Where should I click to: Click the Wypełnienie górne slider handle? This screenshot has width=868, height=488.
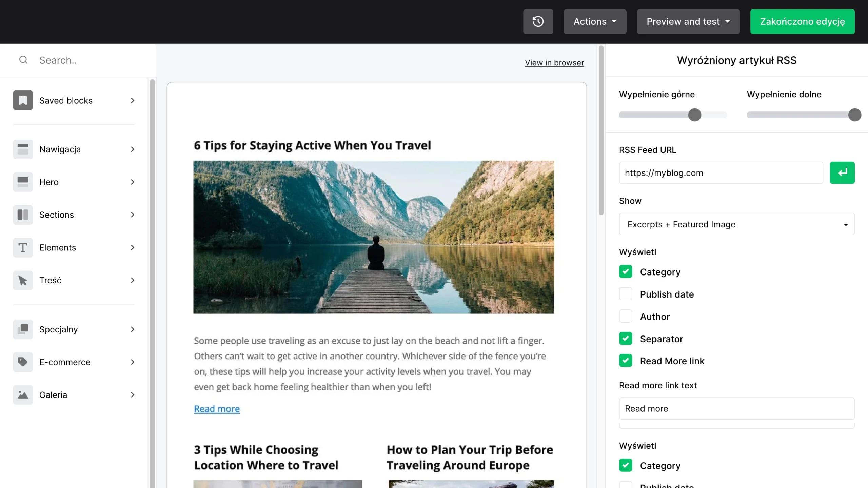point(694,115)
